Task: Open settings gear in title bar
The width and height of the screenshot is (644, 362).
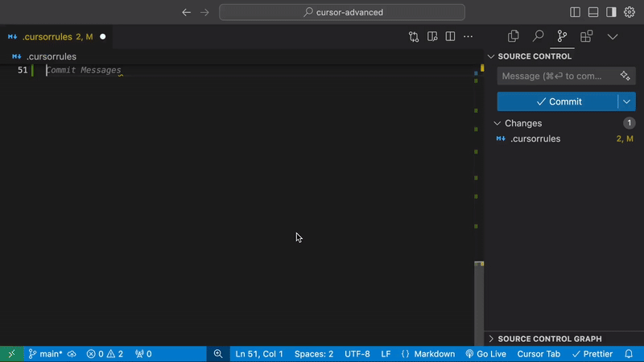Action: click(x=630, y=12)
